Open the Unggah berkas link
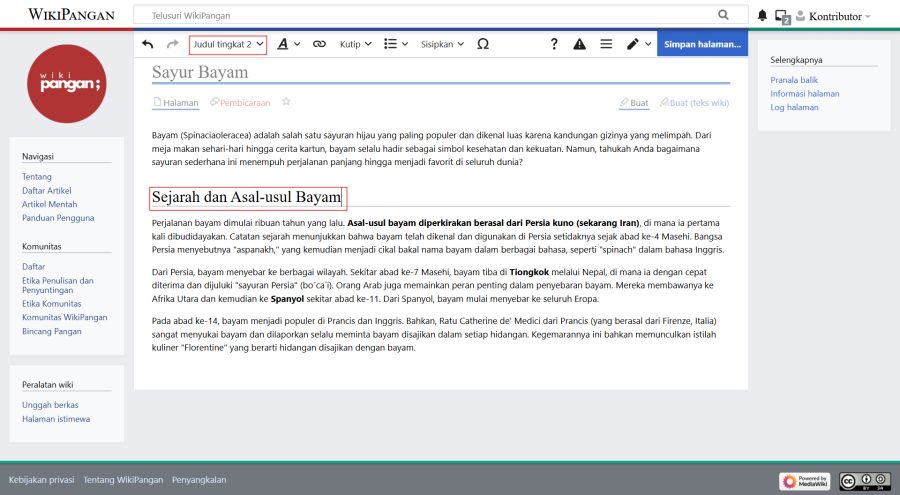 (x=50, y=405)
